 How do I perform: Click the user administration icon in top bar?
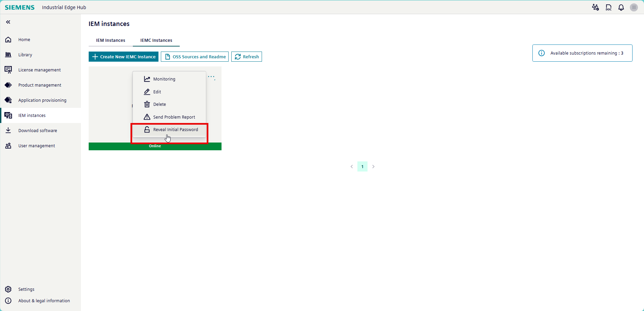(595, 7)
